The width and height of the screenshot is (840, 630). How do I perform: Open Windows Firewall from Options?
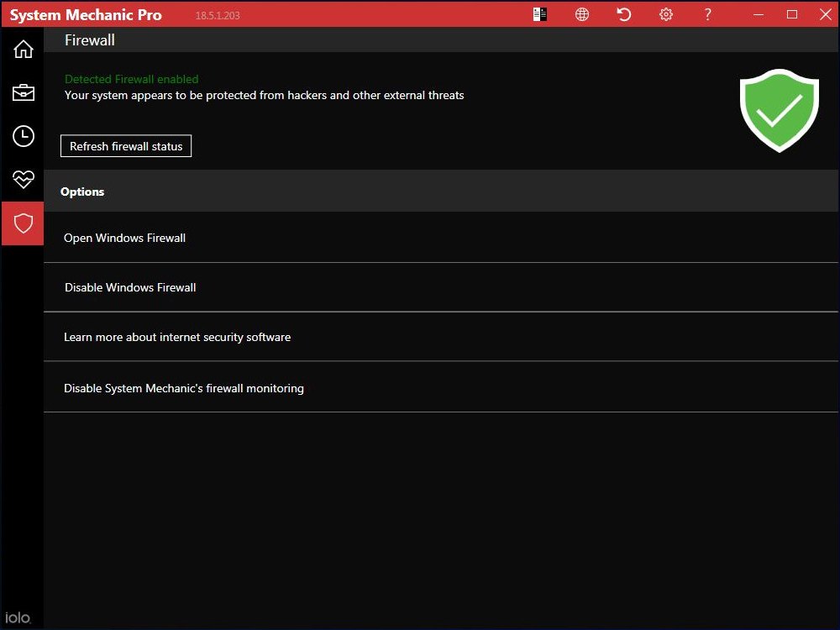pos(124,238)
